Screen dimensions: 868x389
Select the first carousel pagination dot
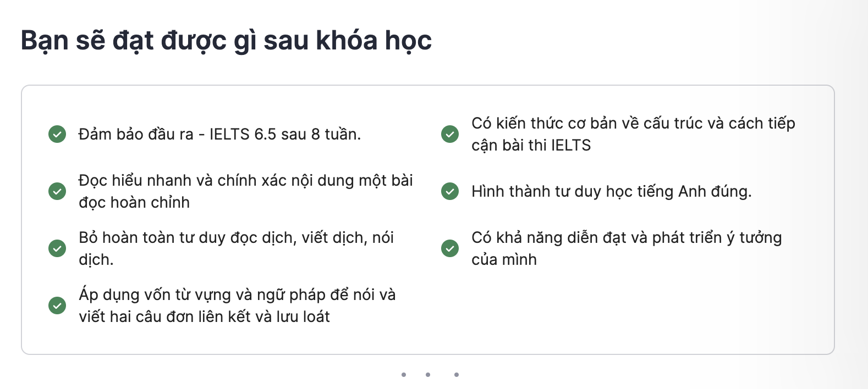(404, 375)
